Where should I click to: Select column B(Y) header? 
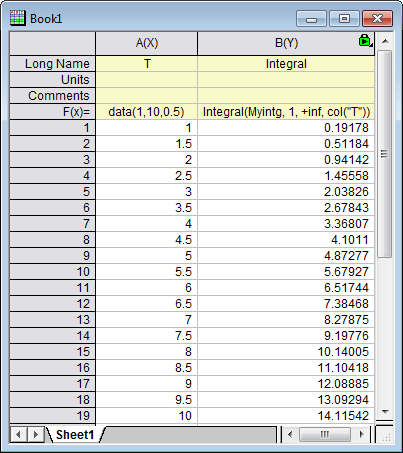pyautogui.click(x=286, y=43)
